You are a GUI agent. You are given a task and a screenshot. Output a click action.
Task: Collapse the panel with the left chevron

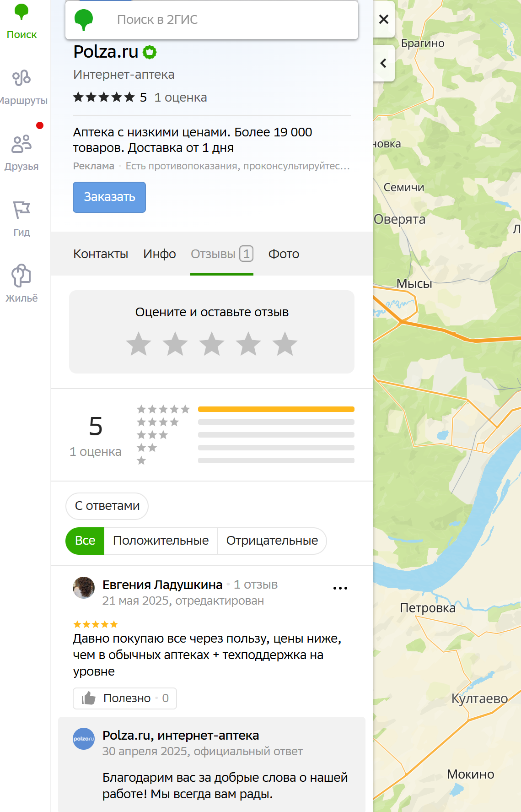click(384, 63)
